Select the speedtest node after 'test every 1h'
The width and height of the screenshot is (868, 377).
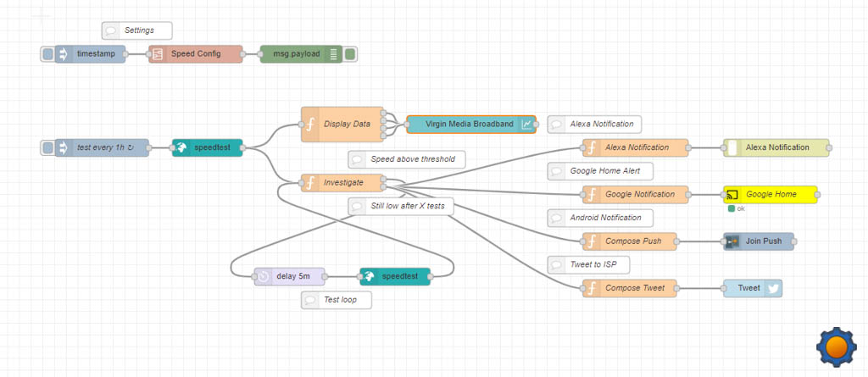point(208,147)
